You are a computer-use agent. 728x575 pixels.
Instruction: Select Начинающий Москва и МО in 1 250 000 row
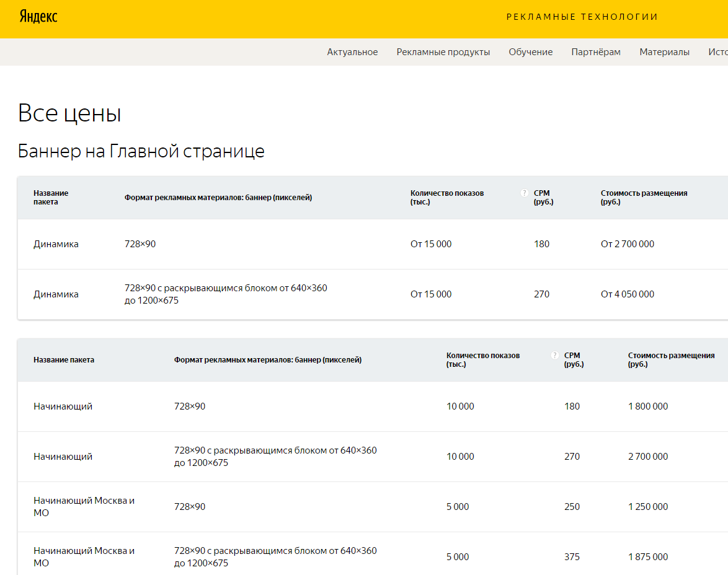pos(84,507)
